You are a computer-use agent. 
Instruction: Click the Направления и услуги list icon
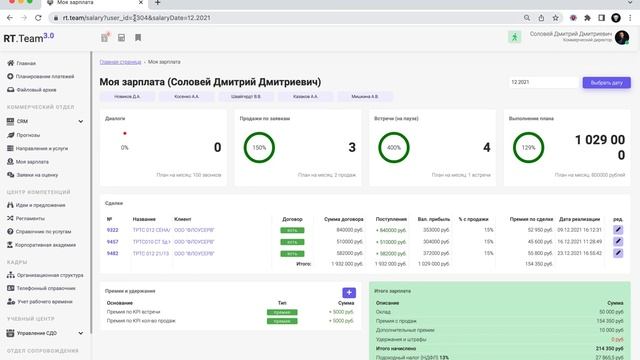tap(10, 148)
